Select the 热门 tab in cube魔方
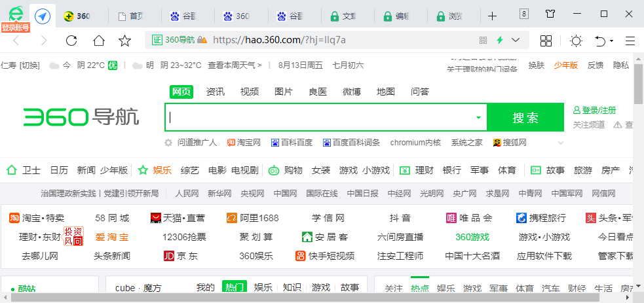This screenshot has height=303, width=644. pos(235,287)
